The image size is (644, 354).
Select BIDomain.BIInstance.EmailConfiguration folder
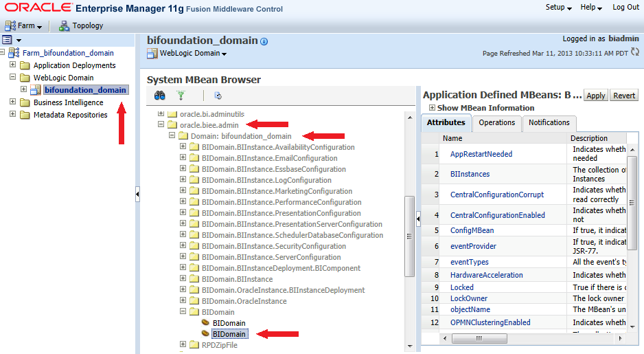tap(269, 158)
